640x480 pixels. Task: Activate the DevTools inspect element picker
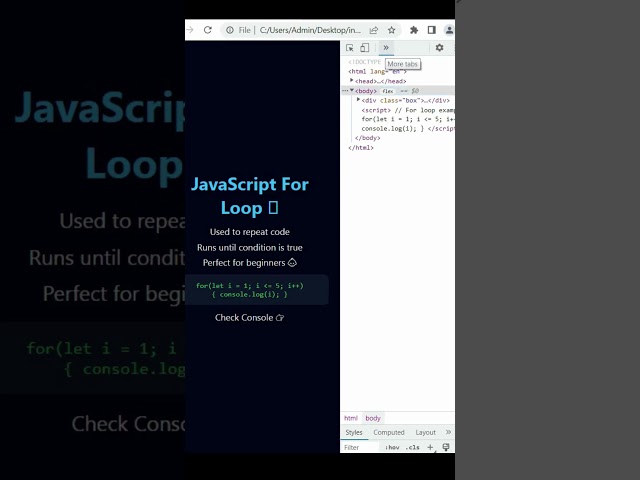(350, 48)
